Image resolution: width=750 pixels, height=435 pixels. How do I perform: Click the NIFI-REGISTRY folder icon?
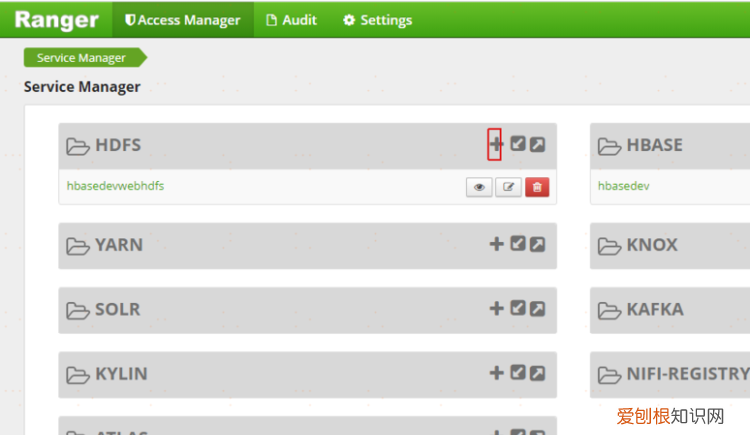point(609,375)
